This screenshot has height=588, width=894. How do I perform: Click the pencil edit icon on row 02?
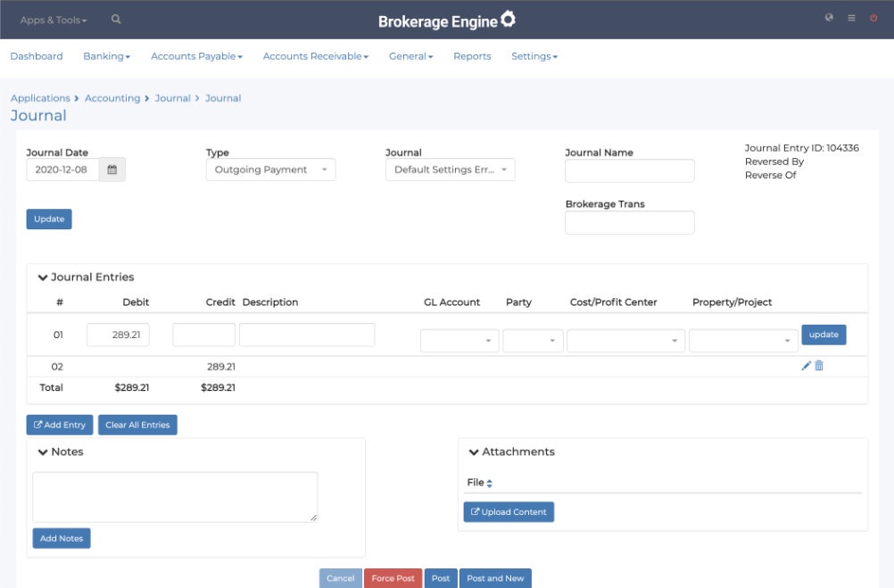click(x=806, y=366)
